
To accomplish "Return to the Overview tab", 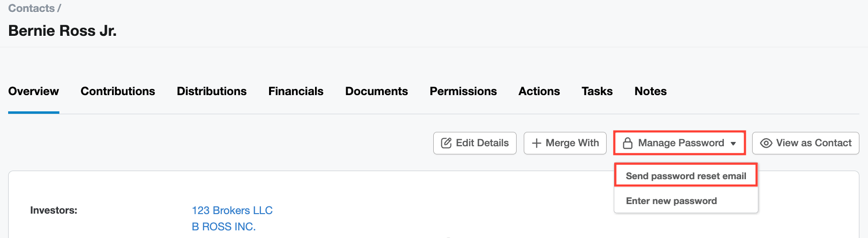I will [34, 91].
